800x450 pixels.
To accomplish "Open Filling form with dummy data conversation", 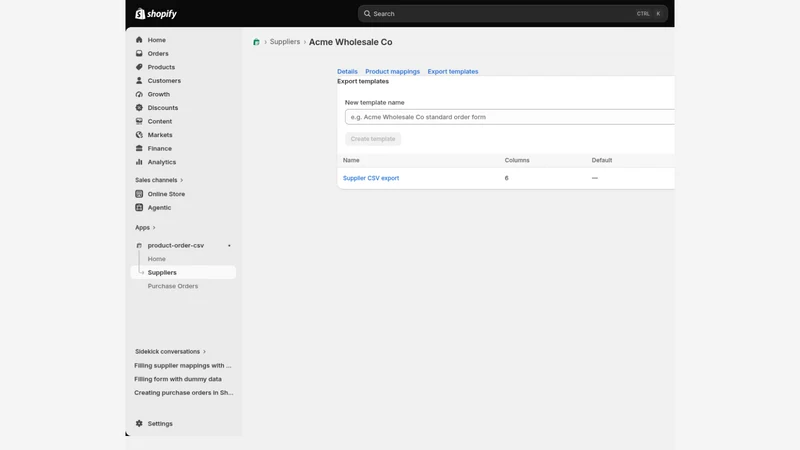I will pyautogui.click(x=178, y=379).
